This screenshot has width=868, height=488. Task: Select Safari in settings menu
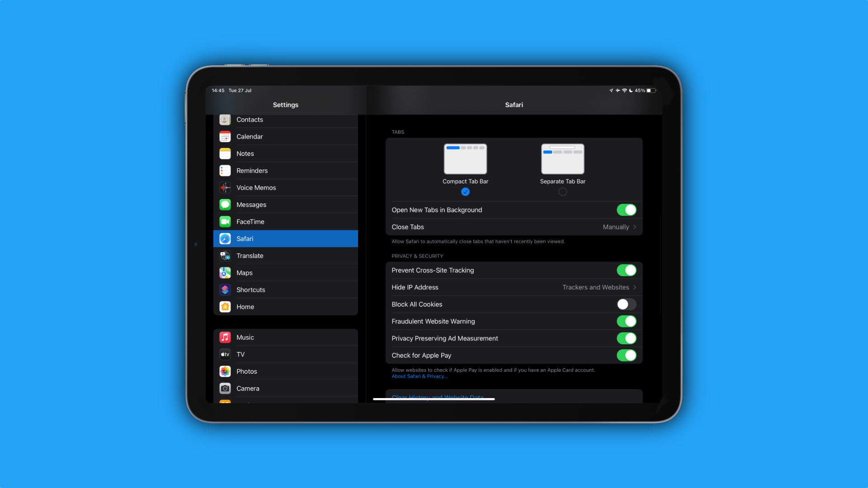pos(286,238)
